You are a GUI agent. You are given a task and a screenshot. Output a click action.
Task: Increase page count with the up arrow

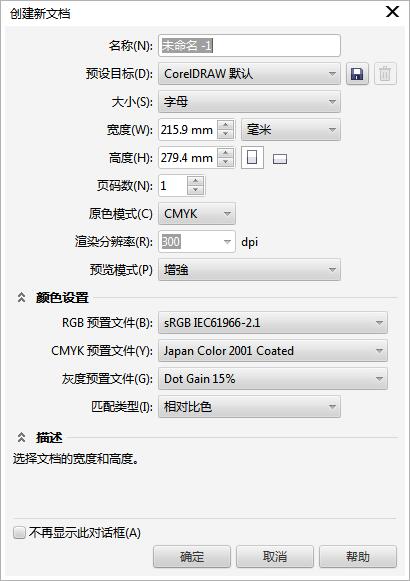coord(196,181)
